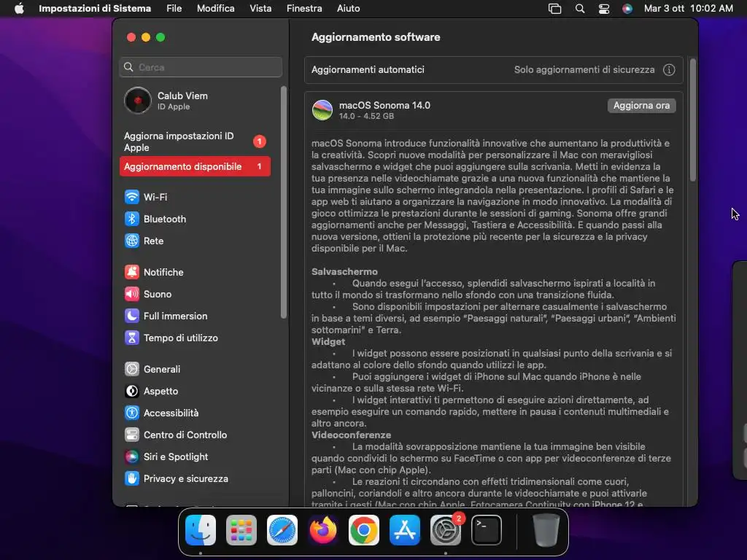The height and width of the screenshot is (560, 747).
Task: Click the date and time in menu bar
Action: (689, 9)
